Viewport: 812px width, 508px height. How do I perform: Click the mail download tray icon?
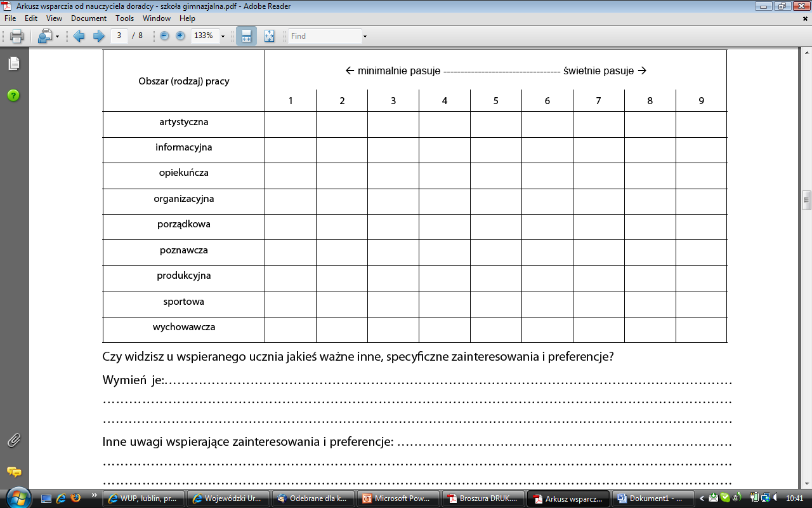pyautogui.click(x=714, y=498)
